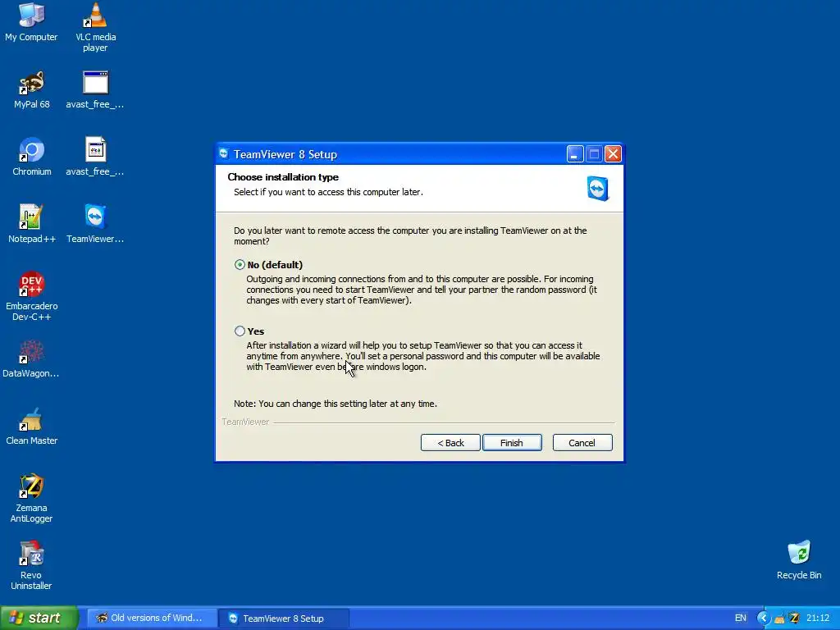Select the avast_free file beside Chromium

click(95, 157)
